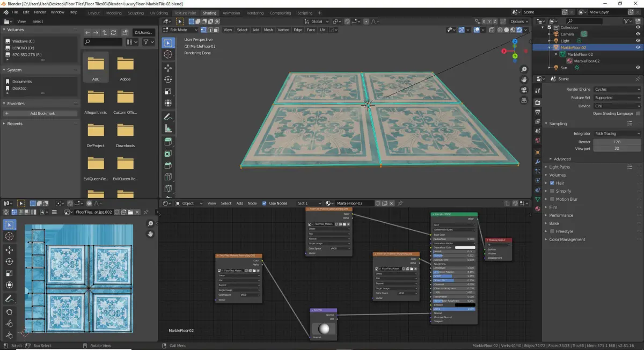Open the Modifiers wrench properties tab

point(538,161)
